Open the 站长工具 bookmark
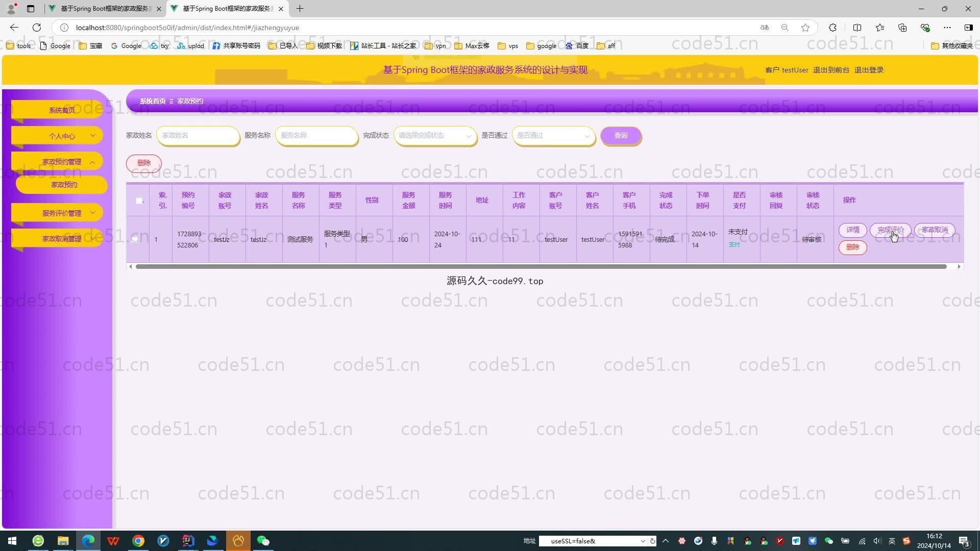Viewport: 980px width, 551px height. (383, 46)
